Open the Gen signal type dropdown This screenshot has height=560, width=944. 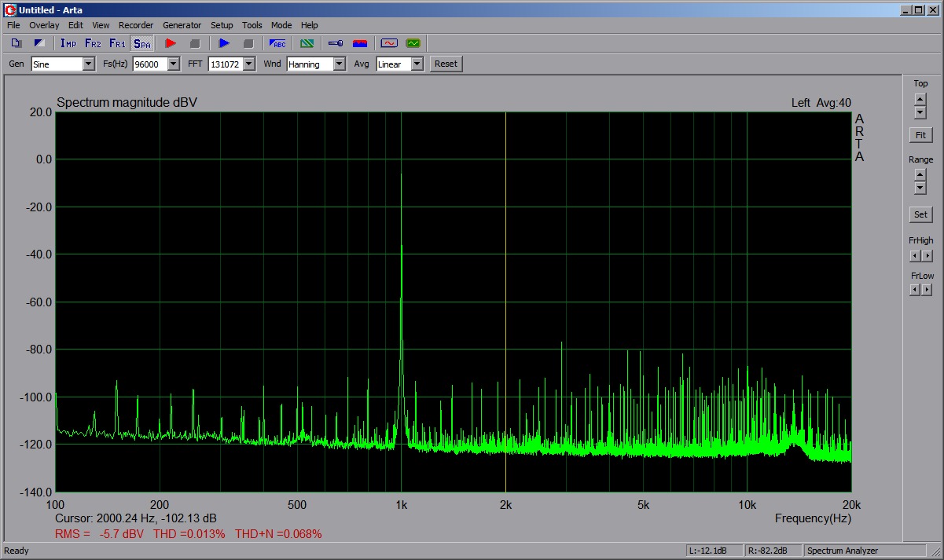[88, 64]
